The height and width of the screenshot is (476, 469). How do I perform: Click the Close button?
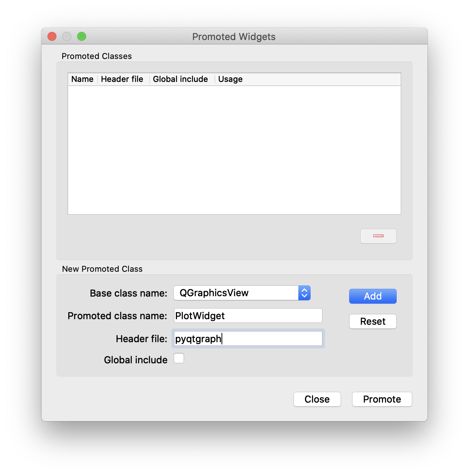317,399
